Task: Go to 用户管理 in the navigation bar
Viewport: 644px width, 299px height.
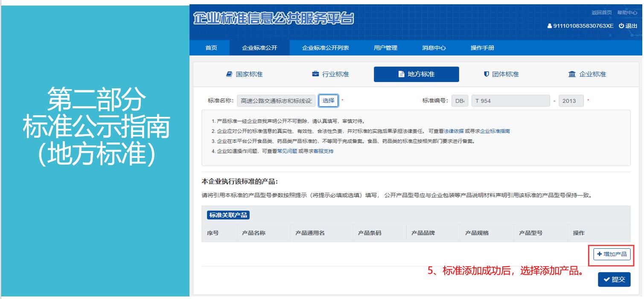Action: [x=385, y=48]
